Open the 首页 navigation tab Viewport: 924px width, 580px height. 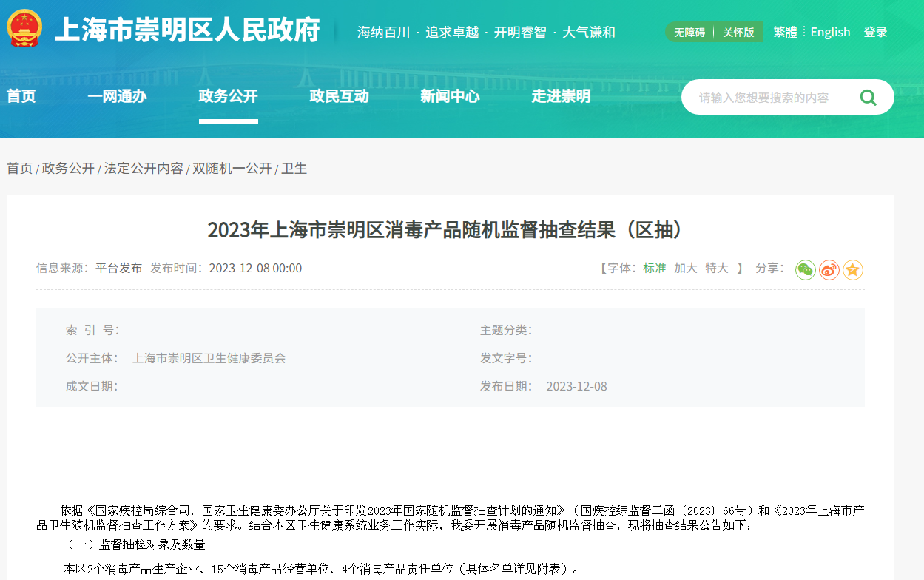pyautogui.click(x=21, y=96)
